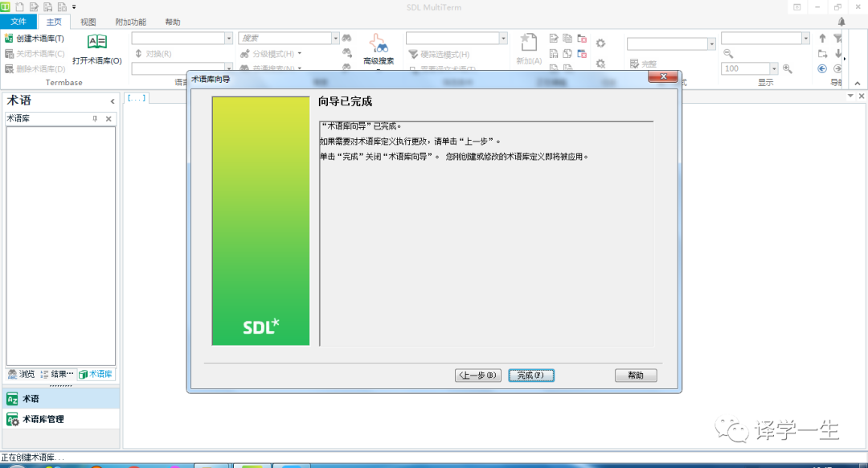This screenshot has width=868, height=468.
Task: Click the binoculars with arrow next-result icon
Action: click(x=346, y=52)
